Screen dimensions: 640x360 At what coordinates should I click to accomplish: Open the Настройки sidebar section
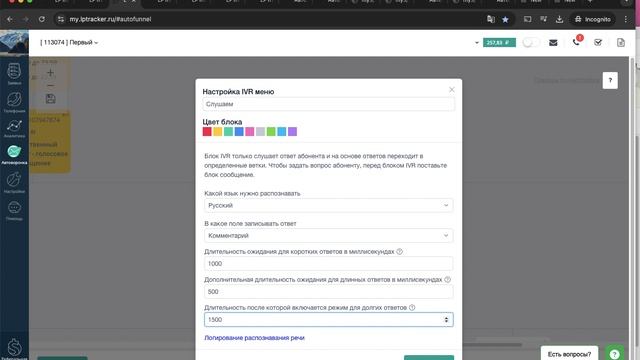pyautogui.click(x=14, y=182)
